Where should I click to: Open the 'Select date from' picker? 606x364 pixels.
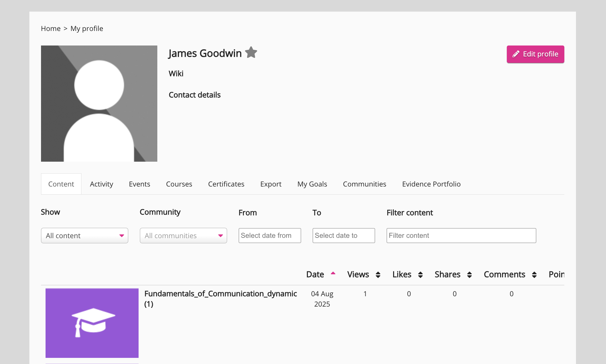[270, 236]
